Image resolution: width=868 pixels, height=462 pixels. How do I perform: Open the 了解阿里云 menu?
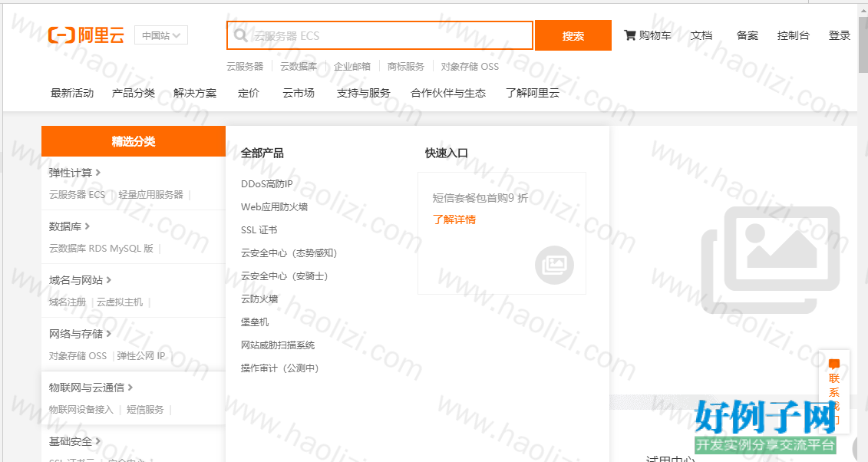click(533, 93)
